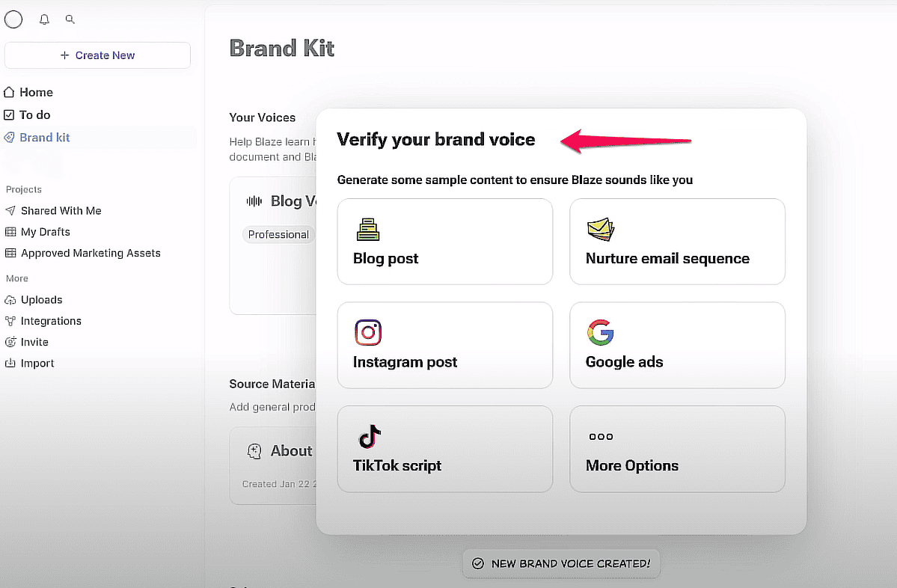Click the notification bell icon

(x=44, y=20)
